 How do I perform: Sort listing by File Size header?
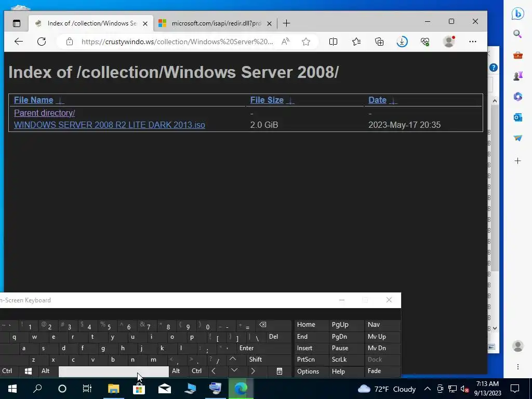click(x=267, y=100)
